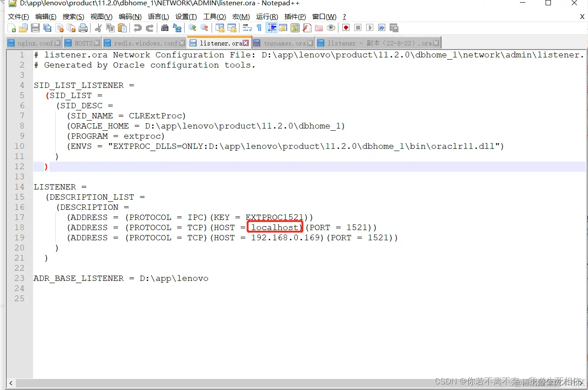Viewport: 588px width, 390px height.
Task: Toggle word wrap toolbar icon
Action: click(x=247, y=28)
